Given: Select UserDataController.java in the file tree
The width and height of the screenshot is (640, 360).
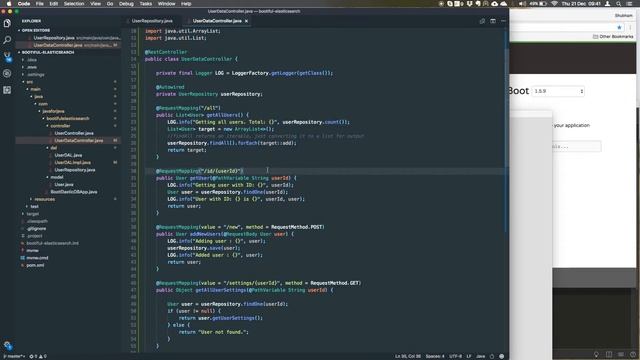Looking at the screenshot, I should (x=78, y=140).
